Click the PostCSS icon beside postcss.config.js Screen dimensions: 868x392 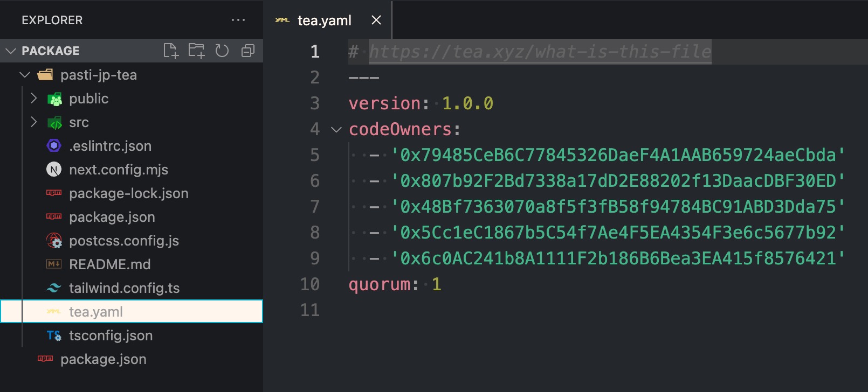coord(54,241)
